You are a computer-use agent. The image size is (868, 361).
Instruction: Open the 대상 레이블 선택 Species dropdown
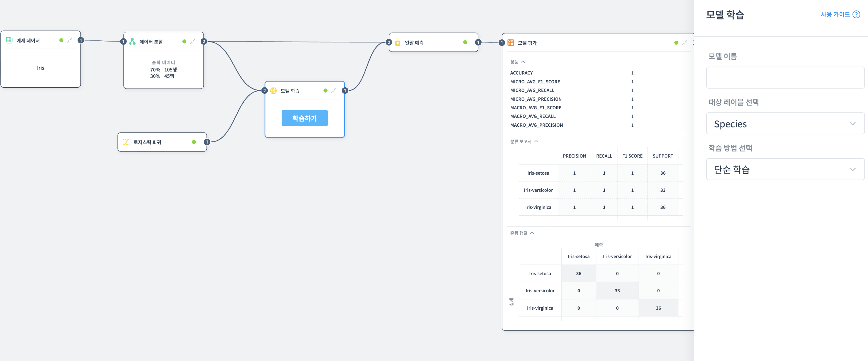click(785, 124)
